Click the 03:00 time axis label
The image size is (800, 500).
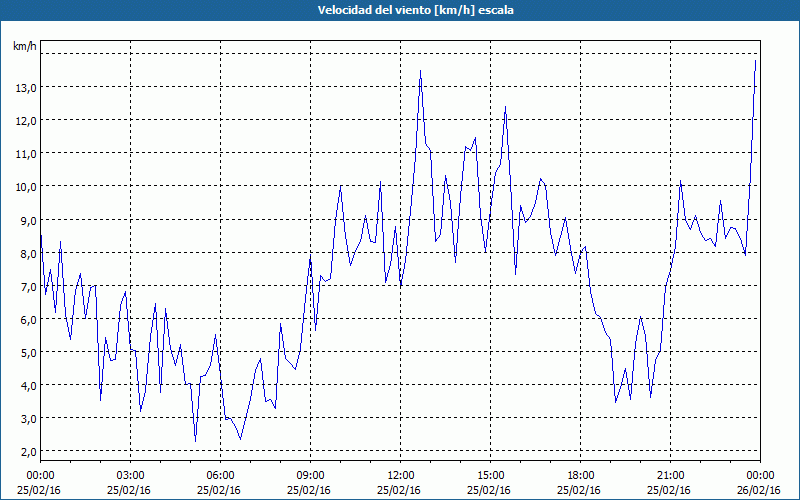pos(130,476)
